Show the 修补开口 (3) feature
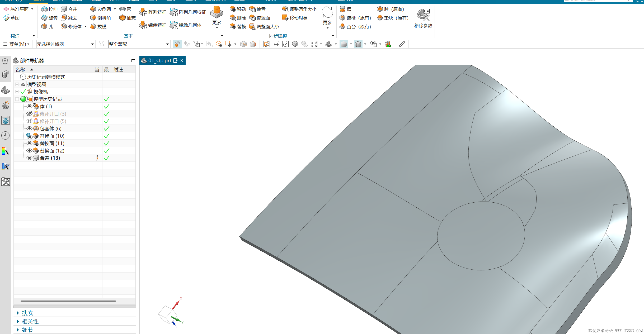Viewport: 644px width, 334px height. tap(29, 113)
